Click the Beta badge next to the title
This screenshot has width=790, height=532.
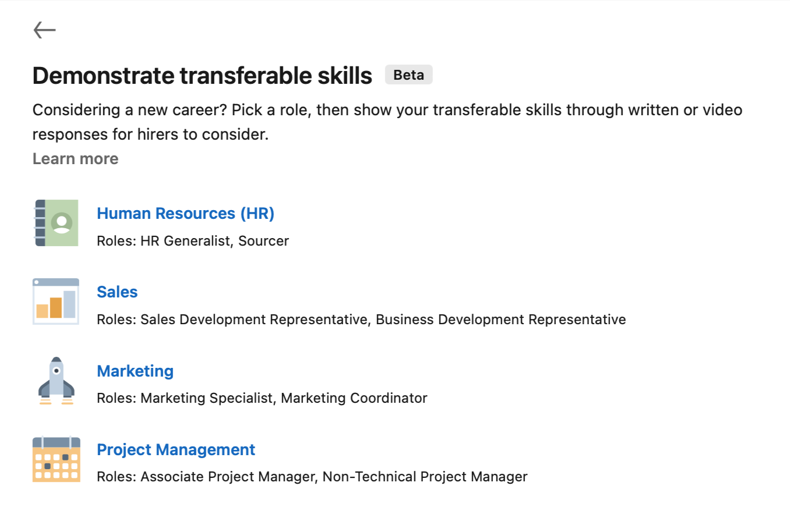coord(408,75)
